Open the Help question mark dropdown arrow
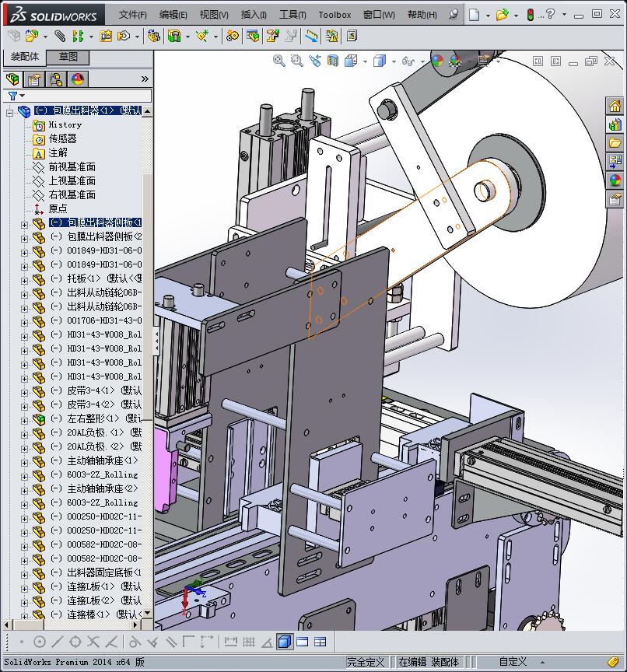627x672 pixels. click(564, 15)
